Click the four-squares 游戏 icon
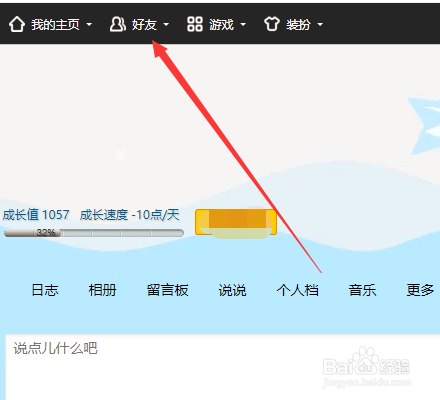The image size is (440, 400). click(x=195, y=24)
